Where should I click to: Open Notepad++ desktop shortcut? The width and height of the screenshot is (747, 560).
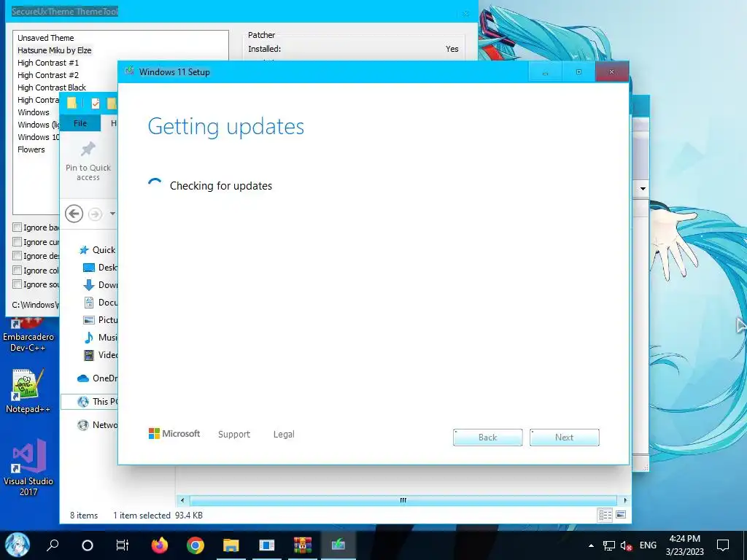click(28, 392)
